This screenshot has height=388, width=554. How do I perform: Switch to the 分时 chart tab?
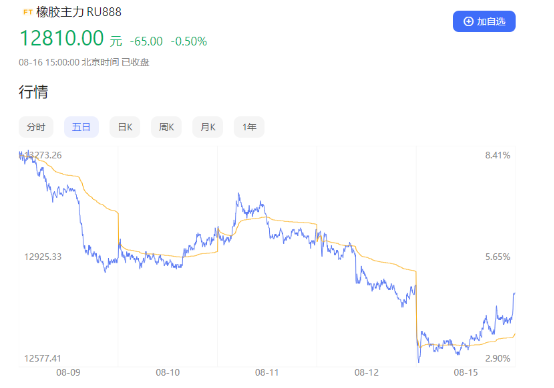pyautogui.click(x=36, y=127)
